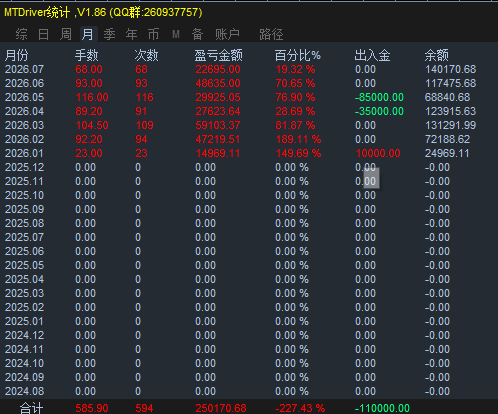Click balance value 131291.99

[450, 125]
